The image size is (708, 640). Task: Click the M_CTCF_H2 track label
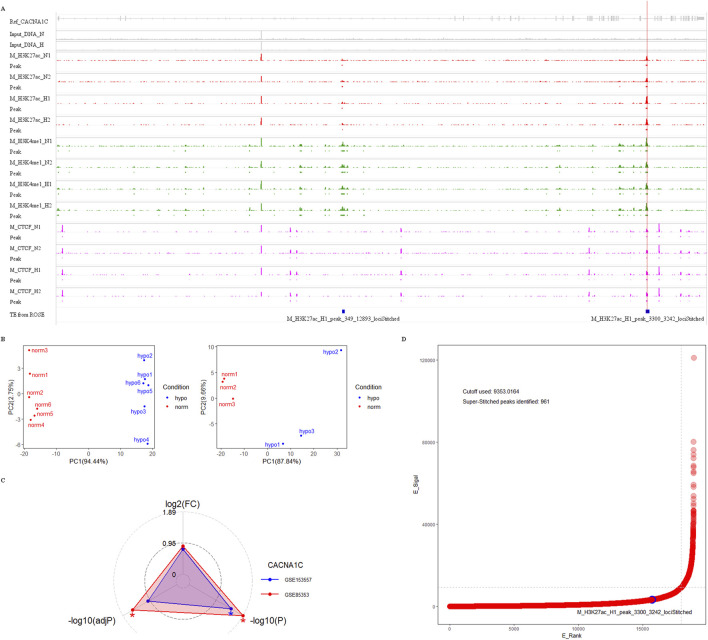point(25,291)
